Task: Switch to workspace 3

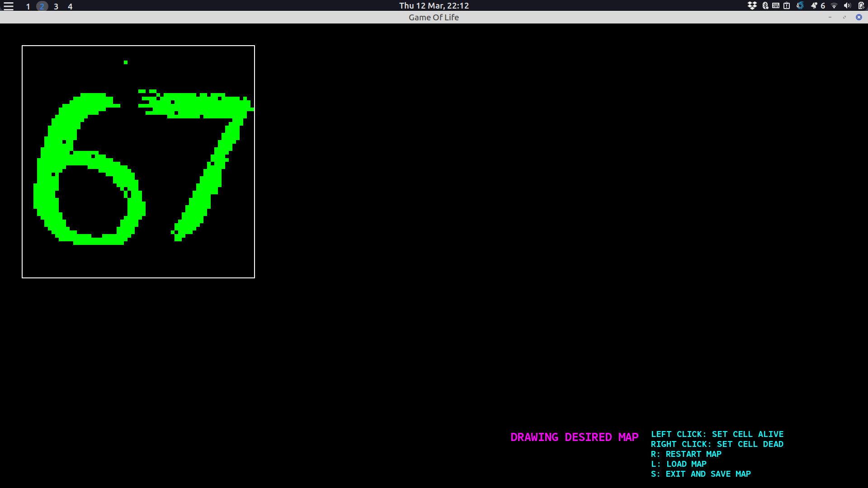Action: tap(56, 6)
